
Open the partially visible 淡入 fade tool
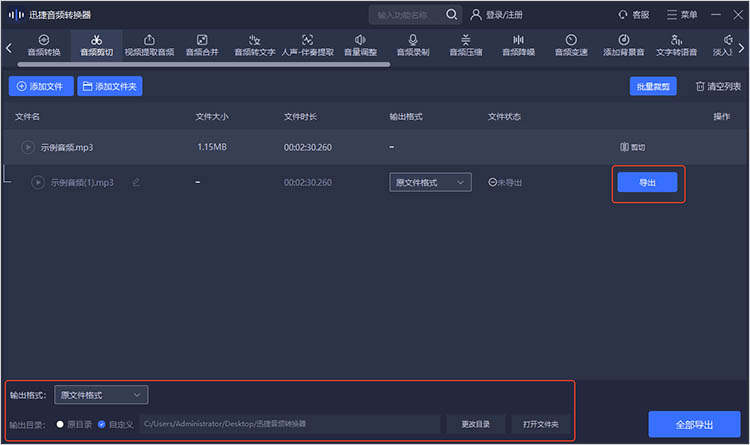coord(724,45)
